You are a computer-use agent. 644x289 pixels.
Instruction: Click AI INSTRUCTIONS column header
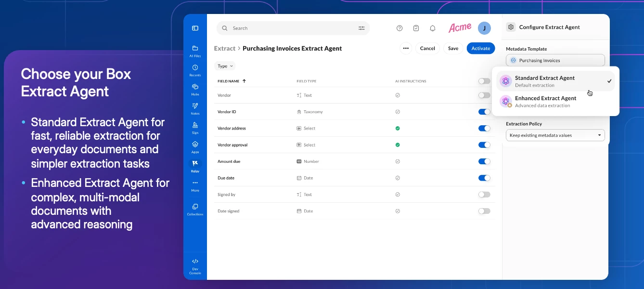[411, 81]
